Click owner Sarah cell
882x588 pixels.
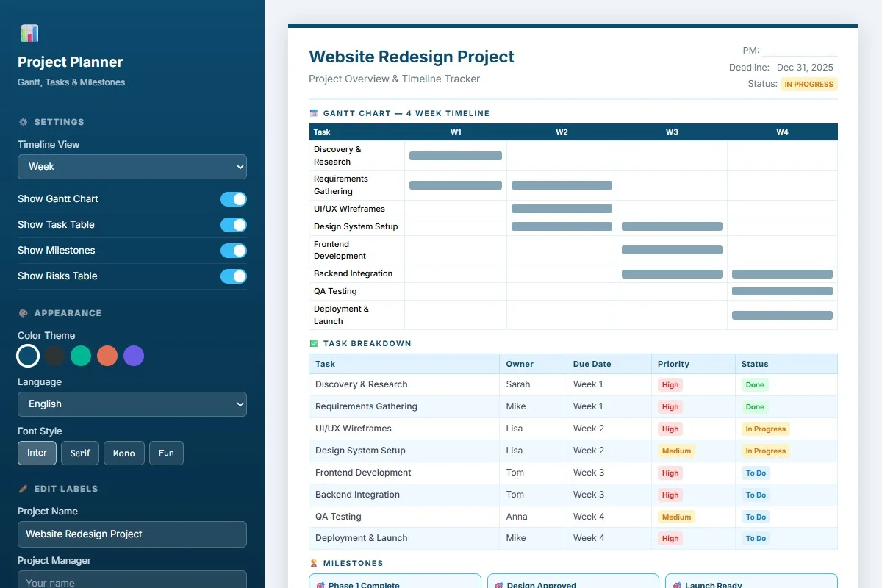pyautogui.click(x=534, y=384)
